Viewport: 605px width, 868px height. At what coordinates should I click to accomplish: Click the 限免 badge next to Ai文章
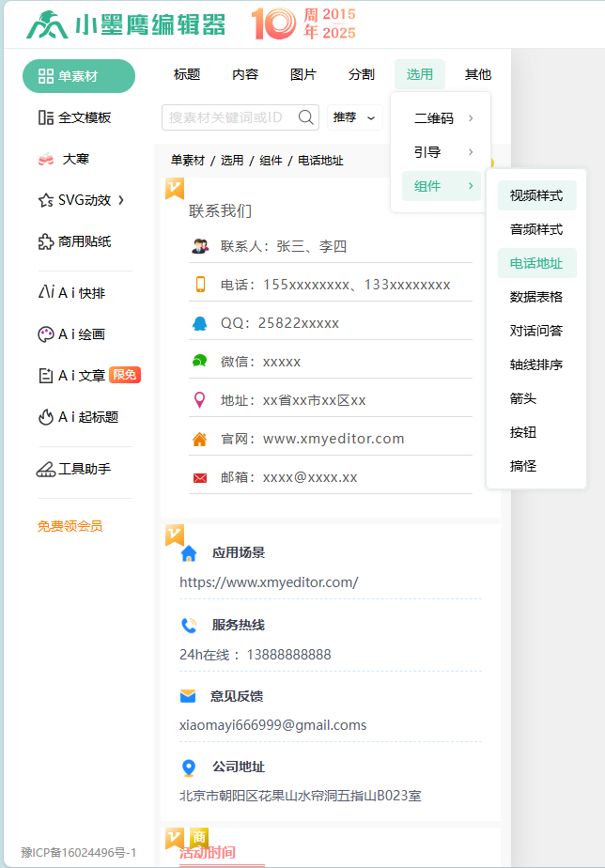coord(125,375)
